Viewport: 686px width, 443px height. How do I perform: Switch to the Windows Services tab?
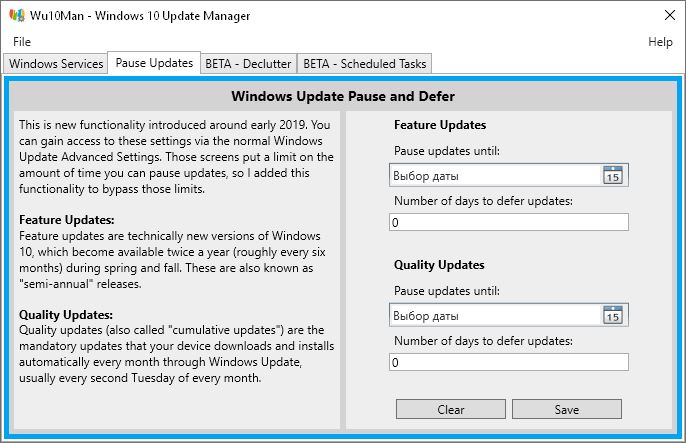56,64
